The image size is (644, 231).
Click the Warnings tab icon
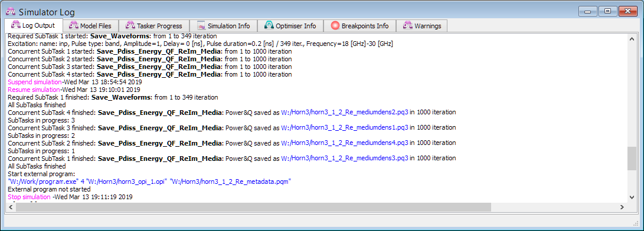tap(408, 25)
